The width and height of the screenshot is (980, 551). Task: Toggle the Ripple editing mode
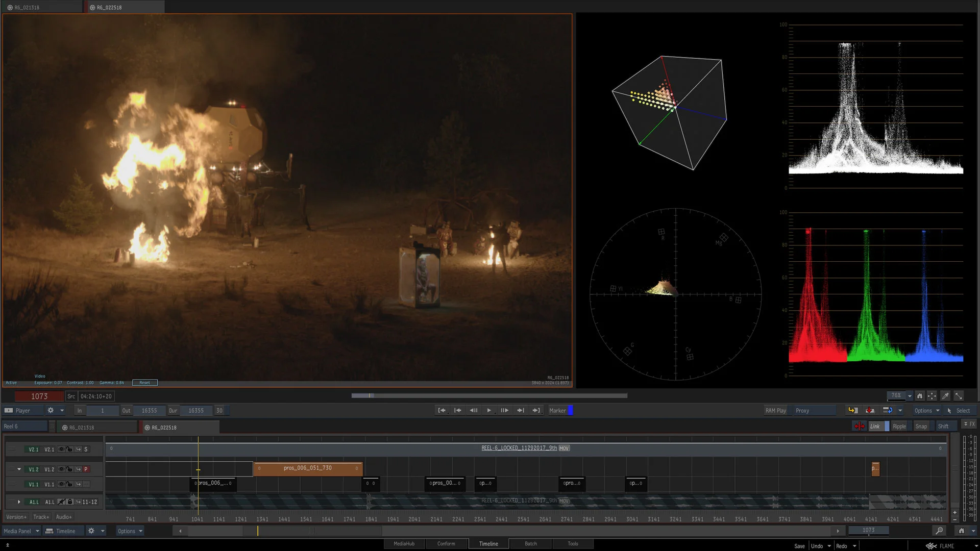[x=899, y=427]
